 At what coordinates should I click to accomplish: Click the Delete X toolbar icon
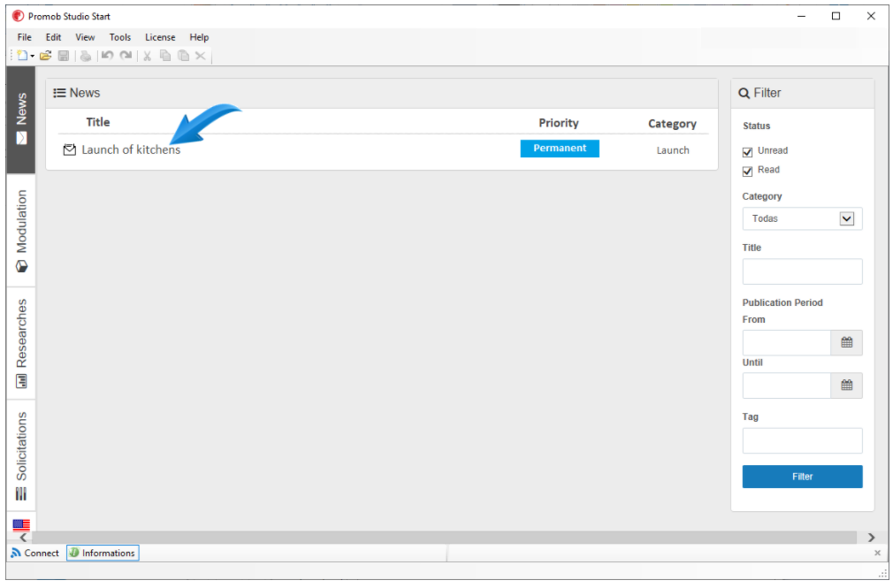(201, 56)
